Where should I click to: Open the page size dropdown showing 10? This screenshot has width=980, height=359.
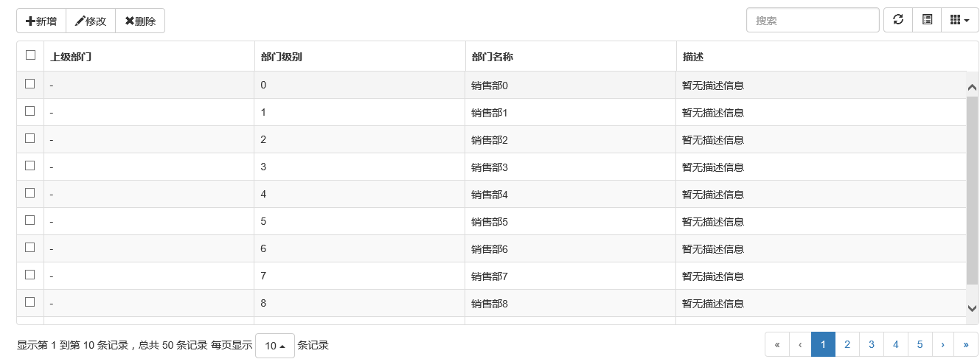pos(275,346)
